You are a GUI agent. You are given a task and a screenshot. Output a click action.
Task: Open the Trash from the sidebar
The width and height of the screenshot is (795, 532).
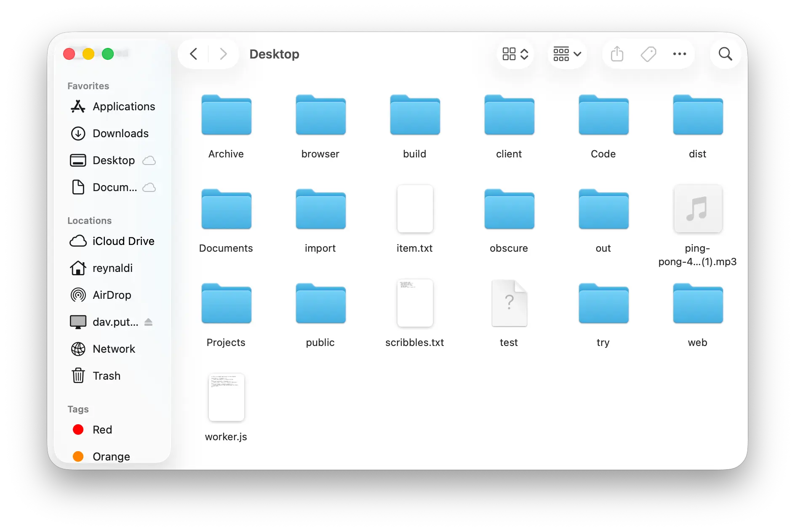click(106, 376)
